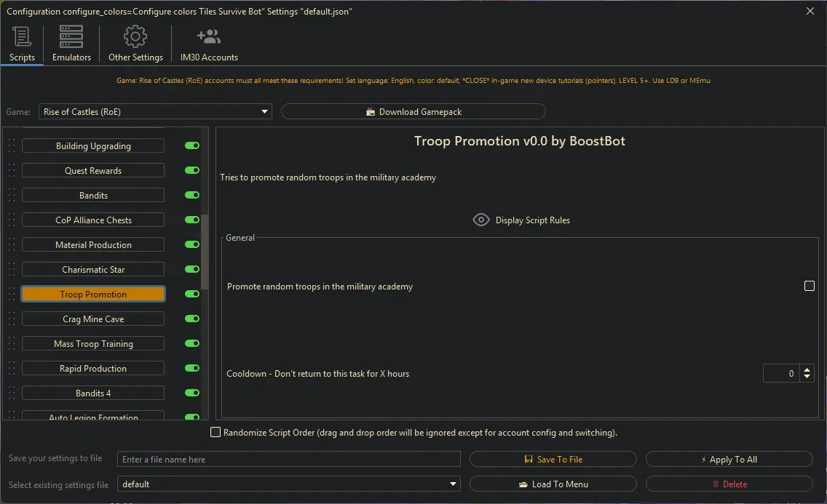Select the Bandits script
Viewport: 827px width, 504px height.
pos(93,196)
